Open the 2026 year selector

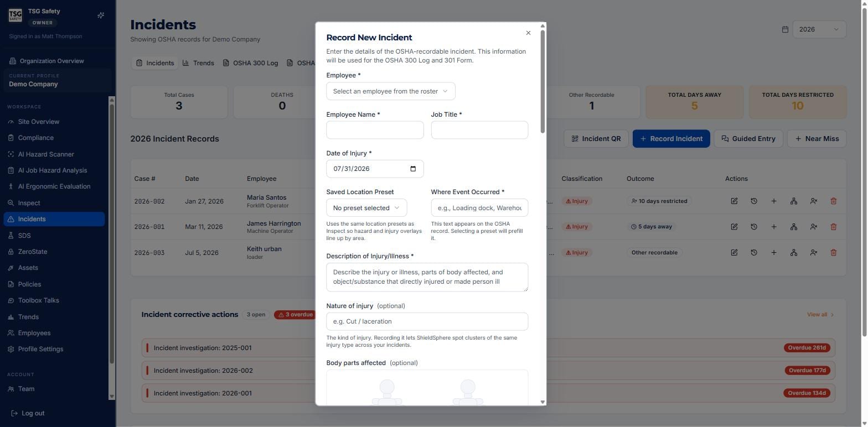point(819,29)
